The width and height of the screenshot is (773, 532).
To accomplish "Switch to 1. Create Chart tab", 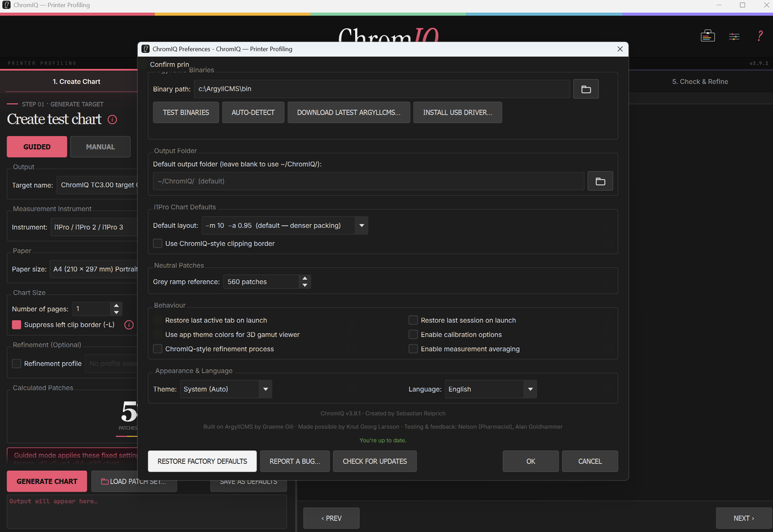I will [x=76, y=82].
